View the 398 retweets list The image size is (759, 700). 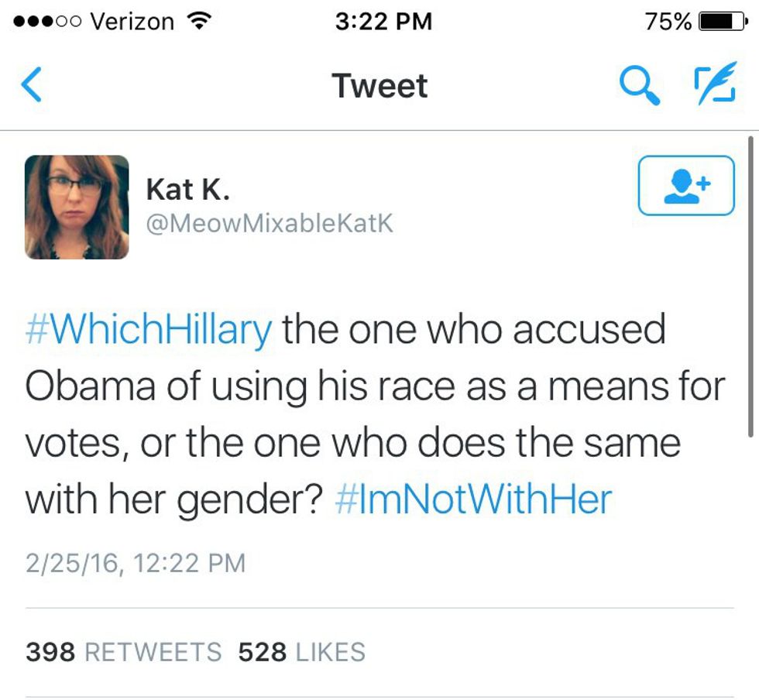(x=123, y=652)
